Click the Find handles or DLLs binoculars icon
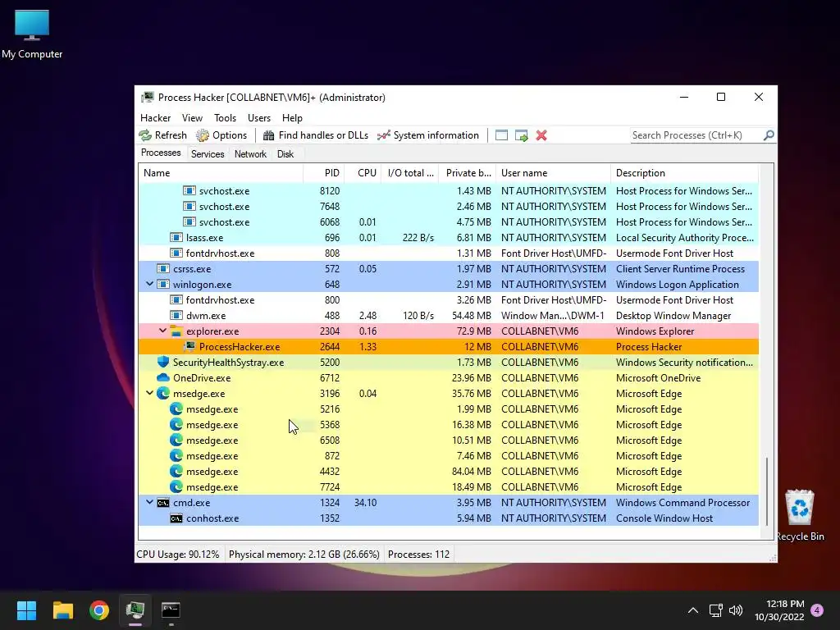 (268, 135)
